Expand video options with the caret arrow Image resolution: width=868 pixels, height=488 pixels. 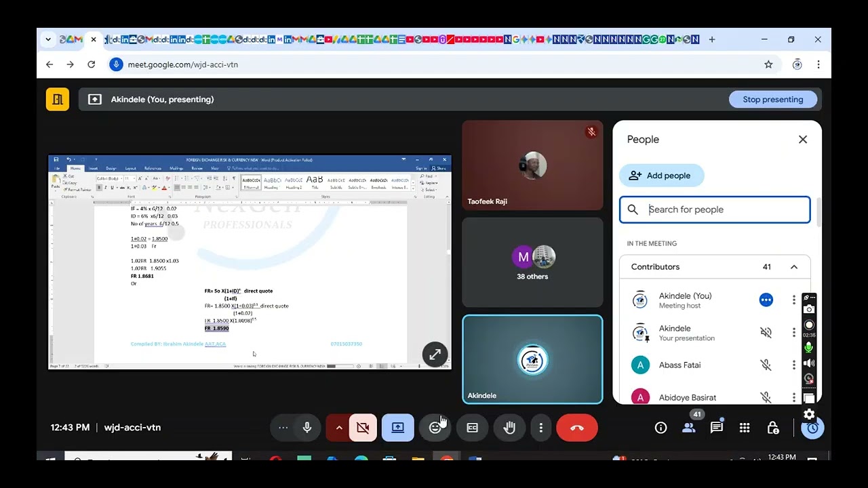coord(338,428)
